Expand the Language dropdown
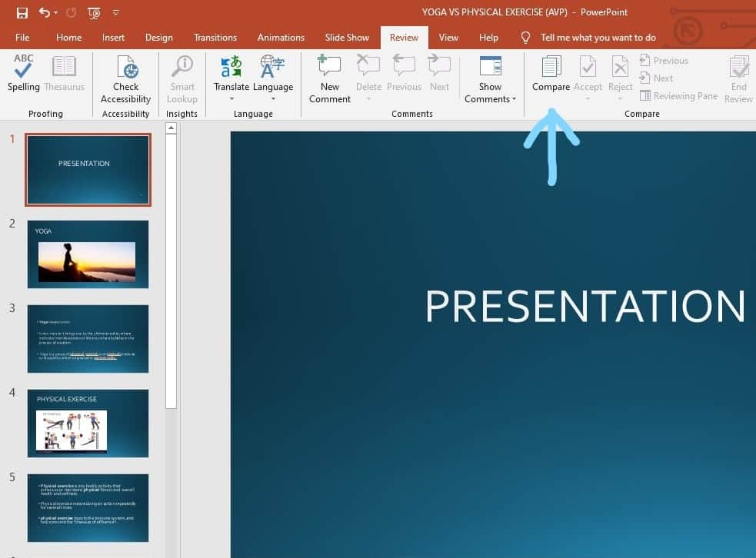 [x=273, y=98]
